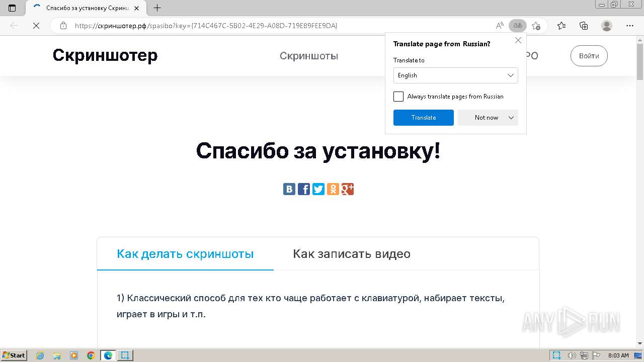Image resolution: width=644 pixels, height=362 pixels.
Task: Stop page loading with X button
Action: (x=36, y=26)
